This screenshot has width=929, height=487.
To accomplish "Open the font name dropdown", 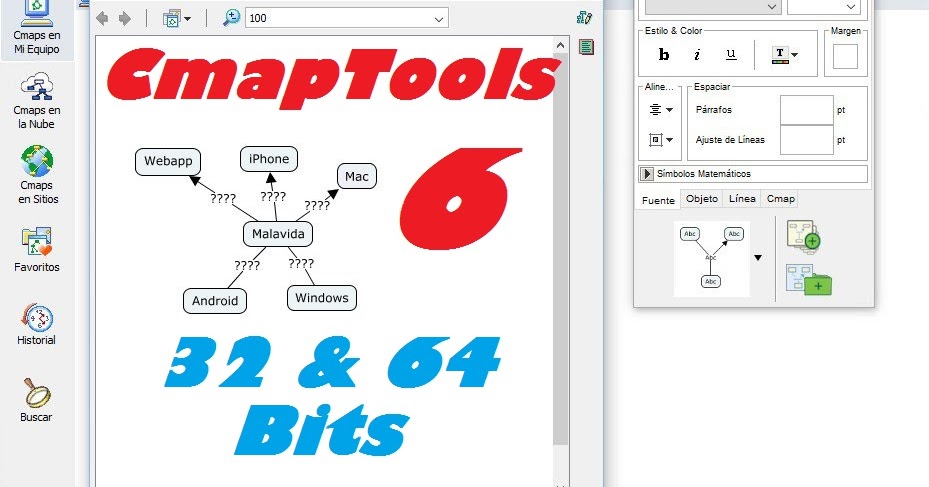I will click(713, 7).
